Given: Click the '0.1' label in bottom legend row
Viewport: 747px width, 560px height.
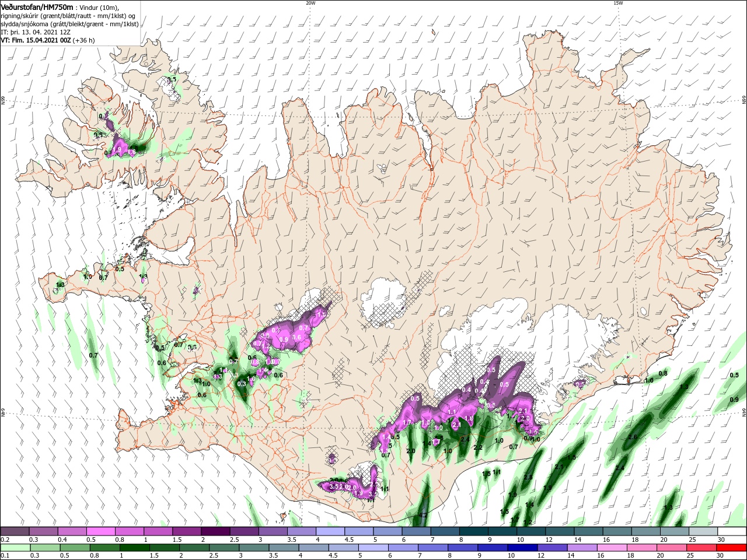Looking at the screenshot, I should (5, 556).
